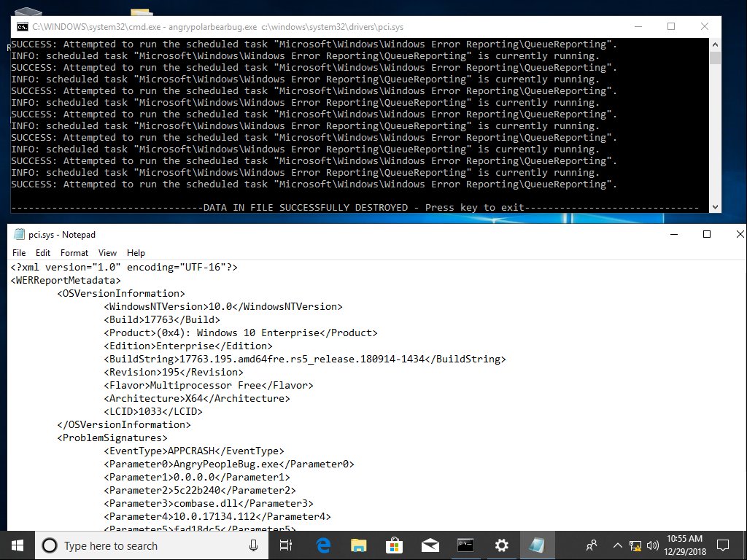747x560 pixels.
Task: Click the Type here to search box
Action: [x=151, y=545]
